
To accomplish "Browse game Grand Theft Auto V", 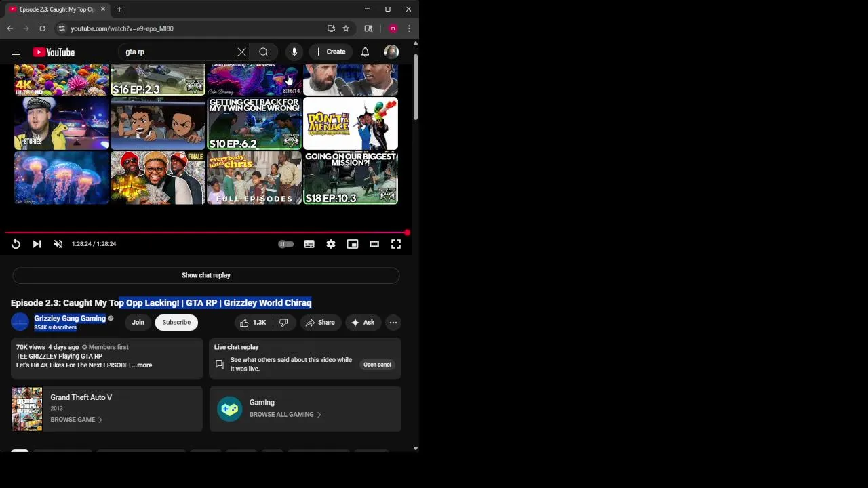I will [x=76, y=420].
